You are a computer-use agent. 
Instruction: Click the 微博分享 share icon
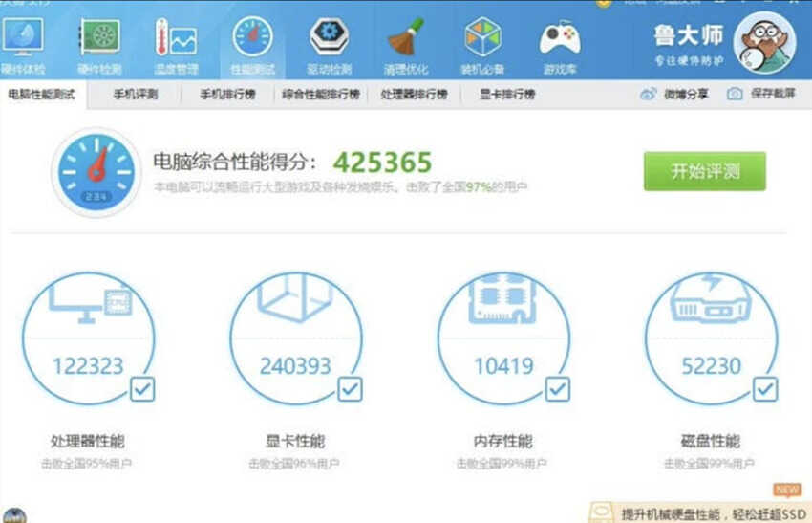pyautogui.click(x=649, y=94)
